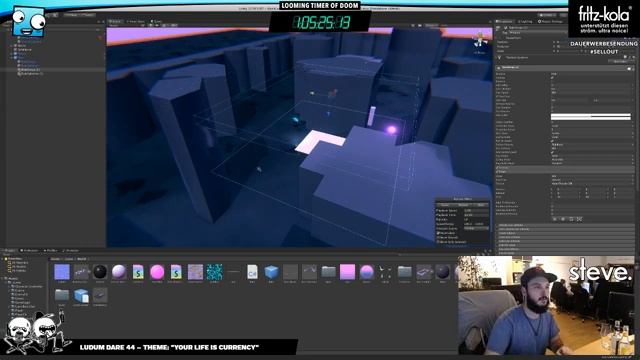Select the shader asset right of pink sphere

[176, 272]
